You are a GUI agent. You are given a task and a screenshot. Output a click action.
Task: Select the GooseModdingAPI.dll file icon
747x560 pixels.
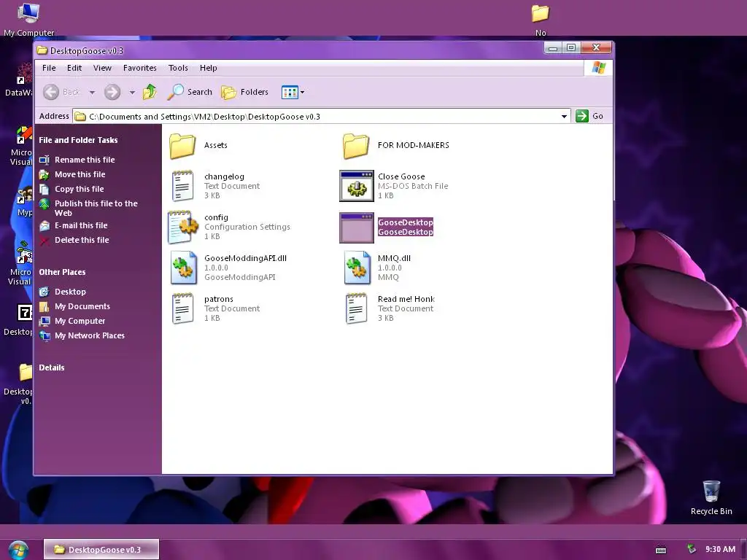183,268
